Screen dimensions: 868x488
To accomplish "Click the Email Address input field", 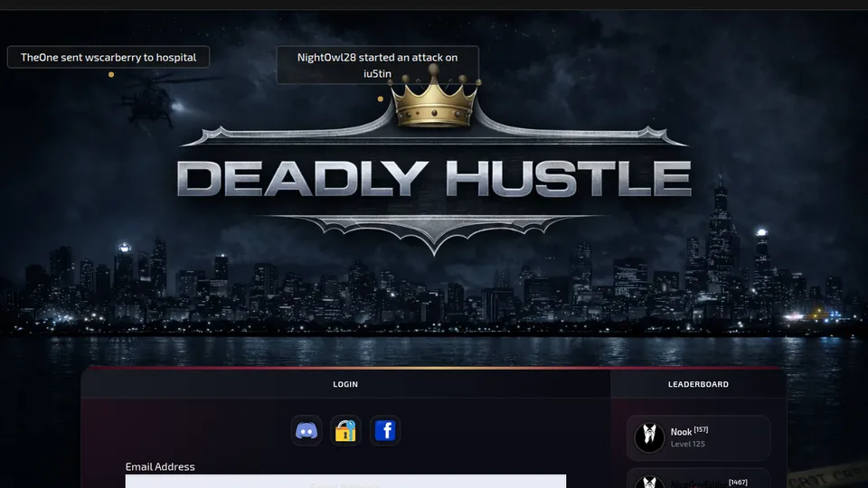I will tap(345, 481).
